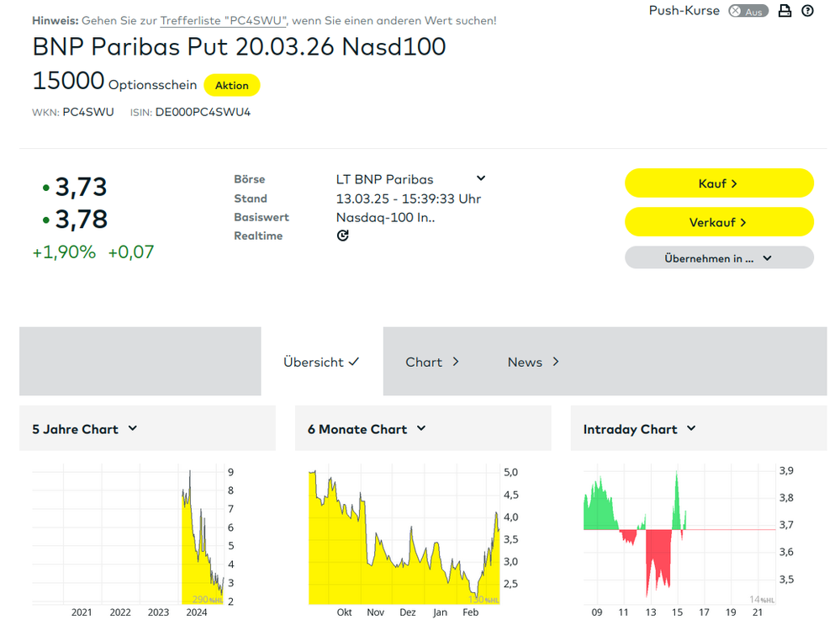Toggle the Push-Kurse switch
Viewport: 840px width, 636px height.
click(748, 11)
